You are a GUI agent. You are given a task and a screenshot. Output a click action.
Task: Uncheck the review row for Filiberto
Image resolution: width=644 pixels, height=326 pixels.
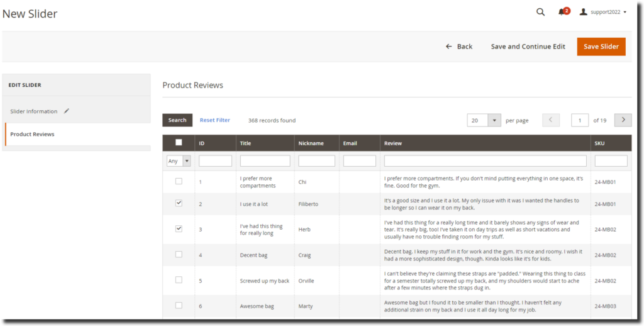click(x=179, y=203)
